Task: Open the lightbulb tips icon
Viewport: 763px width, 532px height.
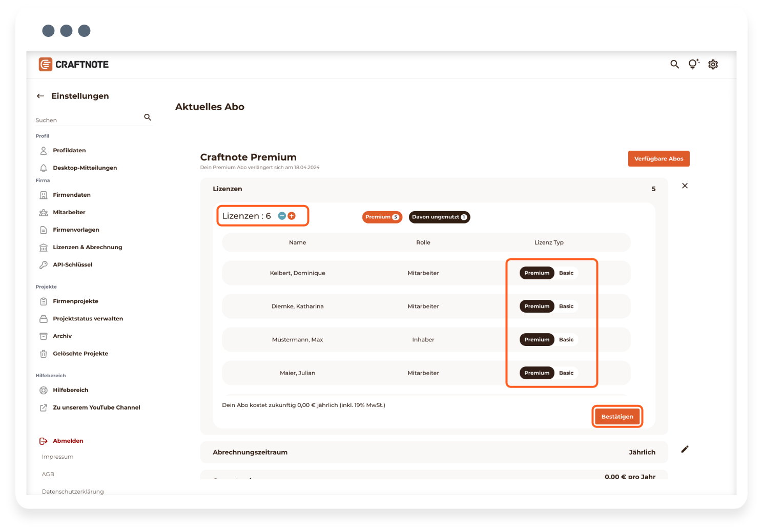Action: point(693,64)
